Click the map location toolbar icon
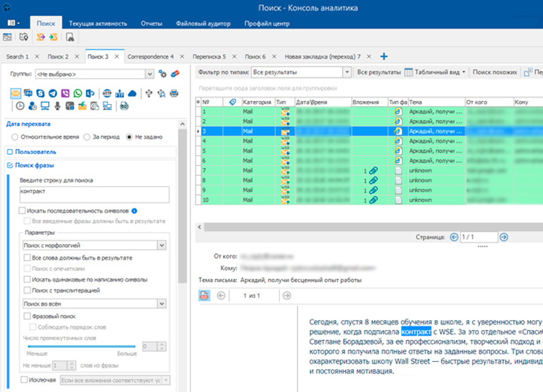 (23, 37)
